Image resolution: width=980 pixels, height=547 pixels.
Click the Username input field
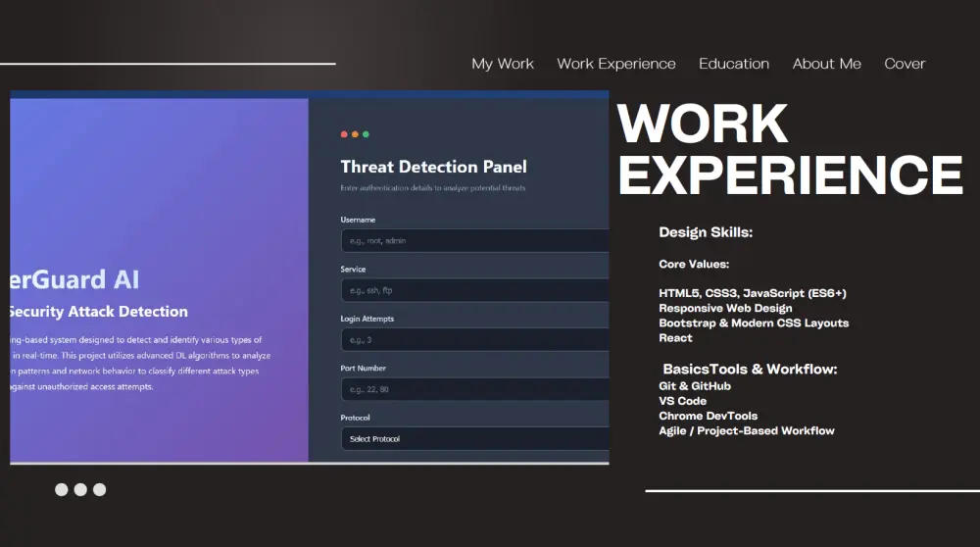point(475,241)
